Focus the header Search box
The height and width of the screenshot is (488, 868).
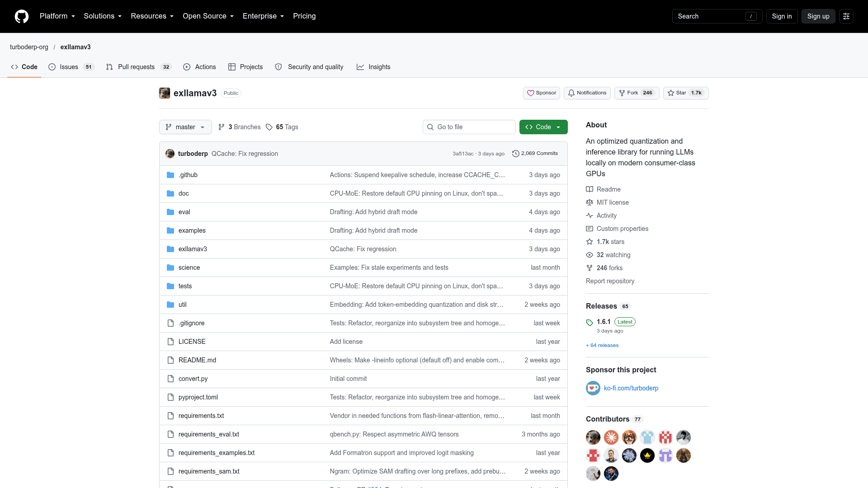tap(717, 16)
